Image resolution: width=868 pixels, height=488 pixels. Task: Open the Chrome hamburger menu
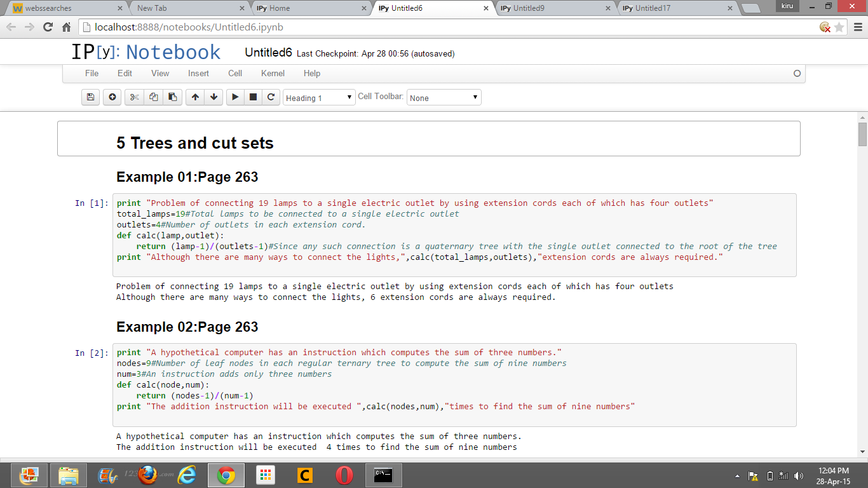coord(858,27)
